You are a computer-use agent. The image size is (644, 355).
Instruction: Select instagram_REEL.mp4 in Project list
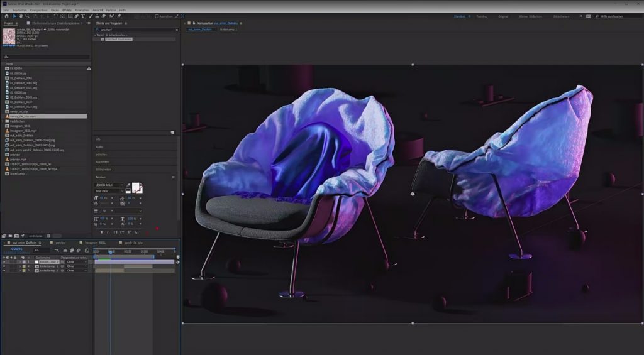23,131
